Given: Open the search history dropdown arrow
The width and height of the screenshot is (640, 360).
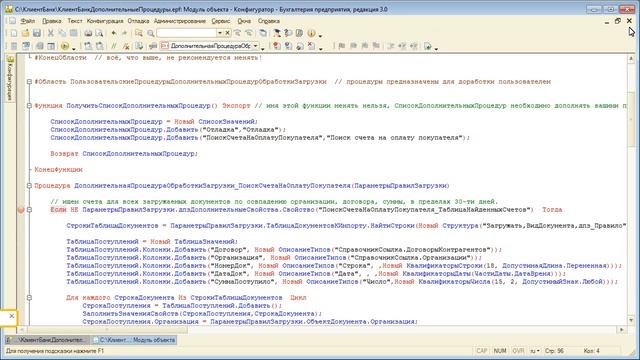Looking at the screenshot, I should (220, 33).
